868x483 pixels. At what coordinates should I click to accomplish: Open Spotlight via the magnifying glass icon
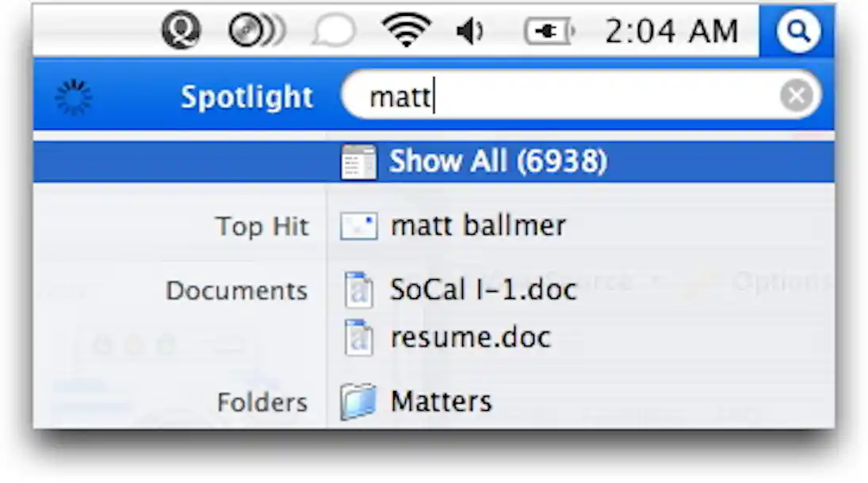coord(797,31)
